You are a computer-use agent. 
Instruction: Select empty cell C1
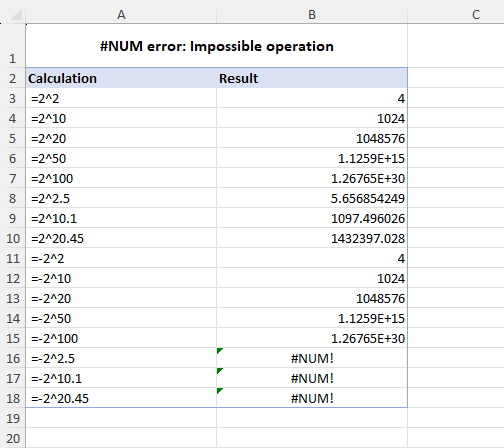tap(456, 46)
